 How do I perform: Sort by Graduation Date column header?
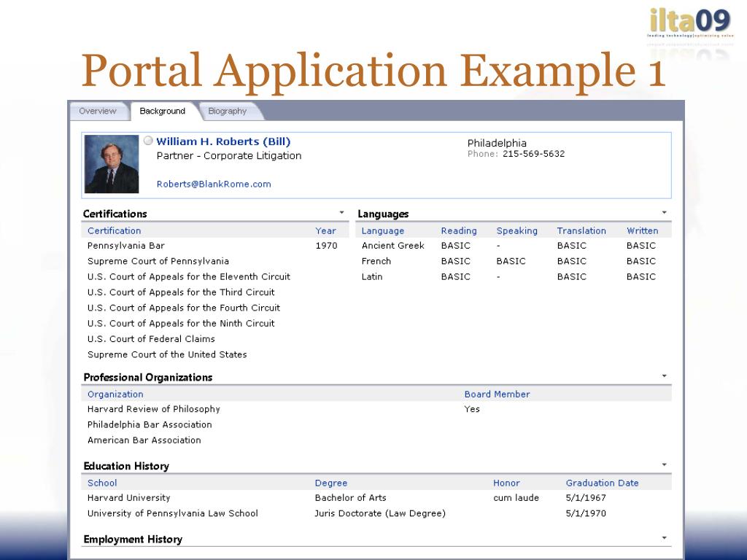tap(602, 483)
